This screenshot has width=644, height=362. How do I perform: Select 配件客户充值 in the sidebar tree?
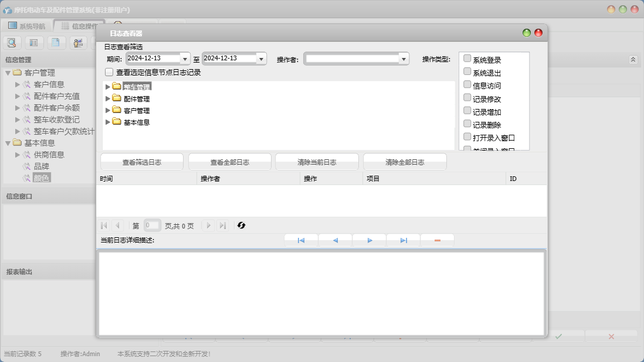coord(57,96)
